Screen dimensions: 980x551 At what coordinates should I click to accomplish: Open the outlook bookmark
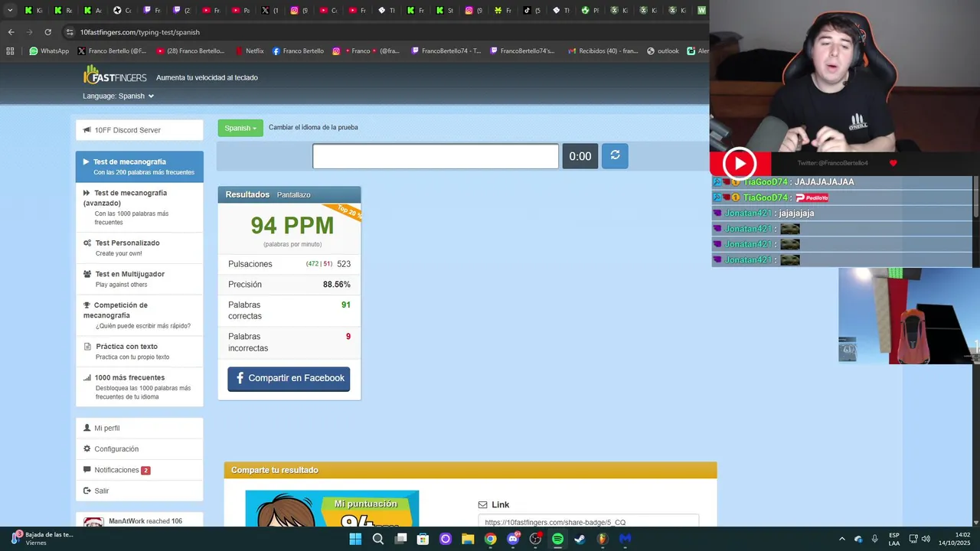(663, 51)
